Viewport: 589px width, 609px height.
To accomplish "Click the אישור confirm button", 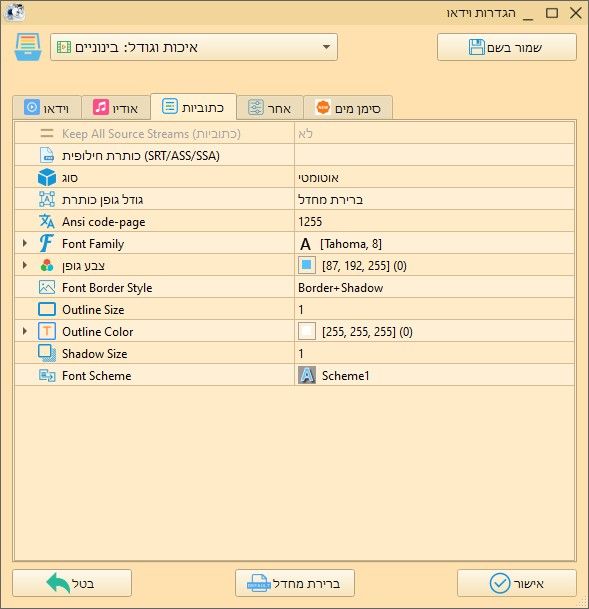I will click(x=516, y=583).
